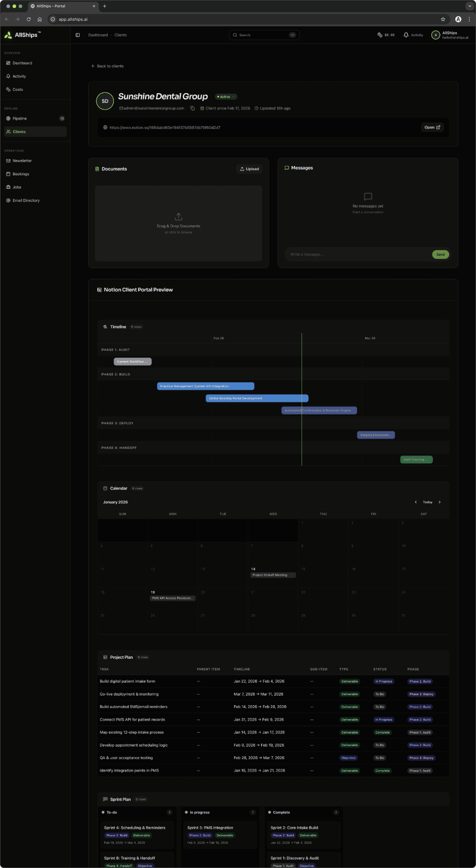Image resolution: width=476 pixels, height=868 pixels.
Task: Jump to Today in the calendar
Action: point(427,502)
